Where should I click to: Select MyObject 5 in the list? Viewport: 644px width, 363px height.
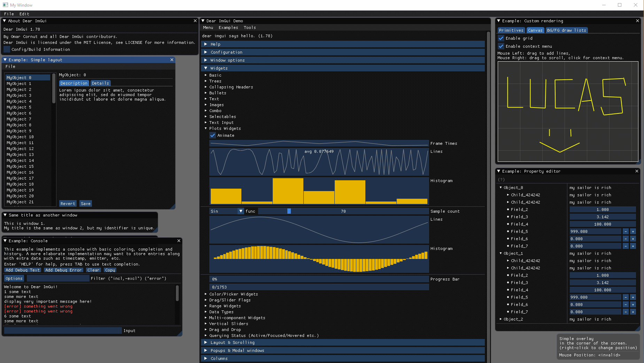click(28, 107)
